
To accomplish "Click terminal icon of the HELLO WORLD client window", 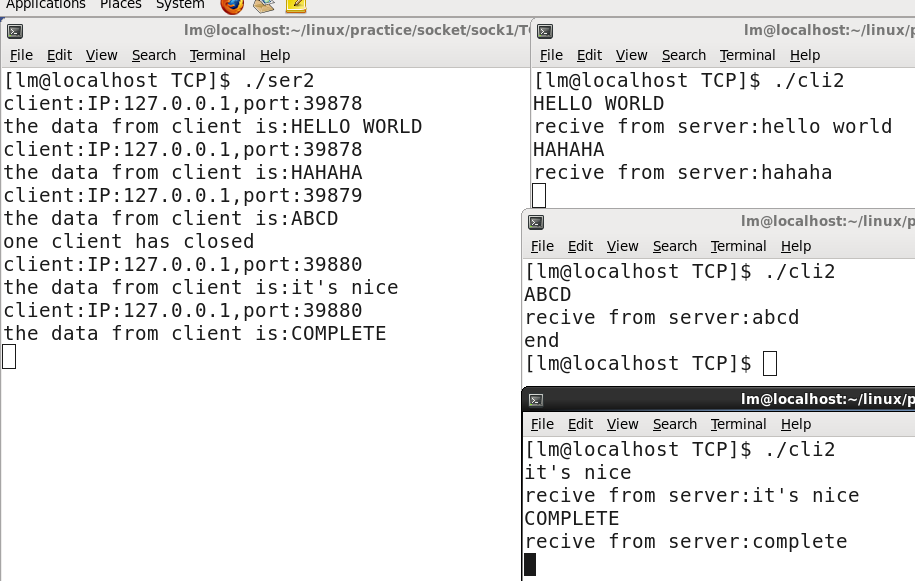I will [x=545, y=31].
